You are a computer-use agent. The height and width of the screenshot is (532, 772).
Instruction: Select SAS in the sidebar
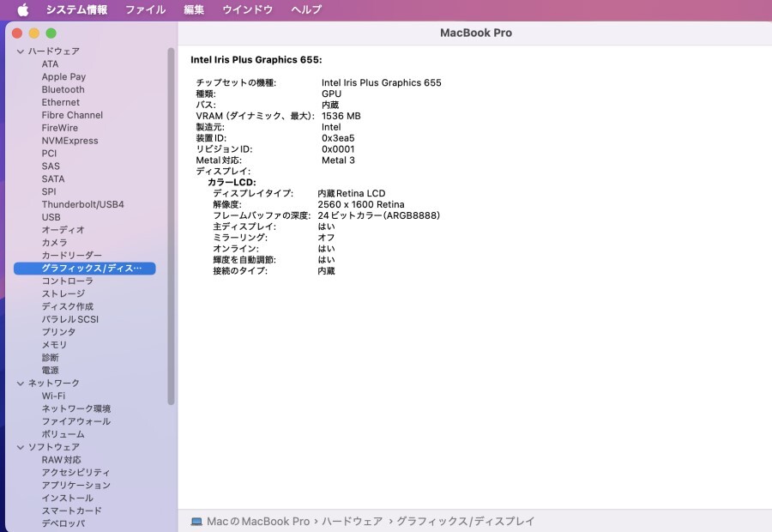click(x=51, y=166)
